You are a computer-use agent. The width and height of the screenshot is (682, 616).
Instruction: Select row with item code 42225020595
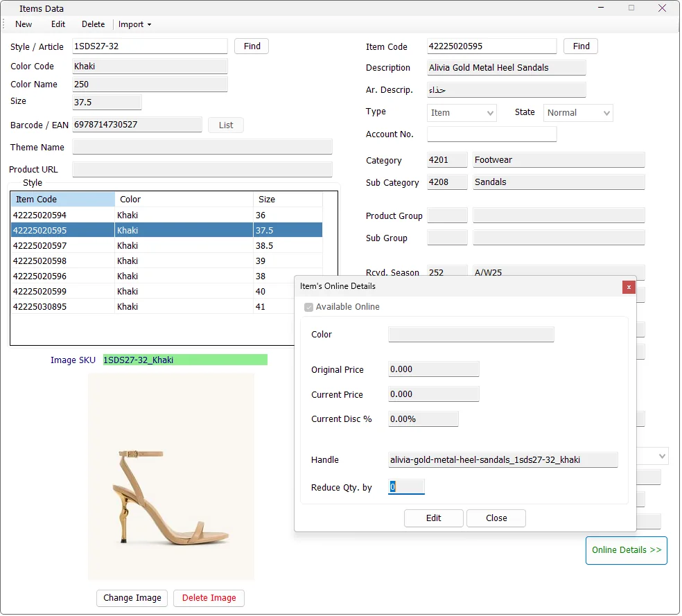click(x=167, y=231)
